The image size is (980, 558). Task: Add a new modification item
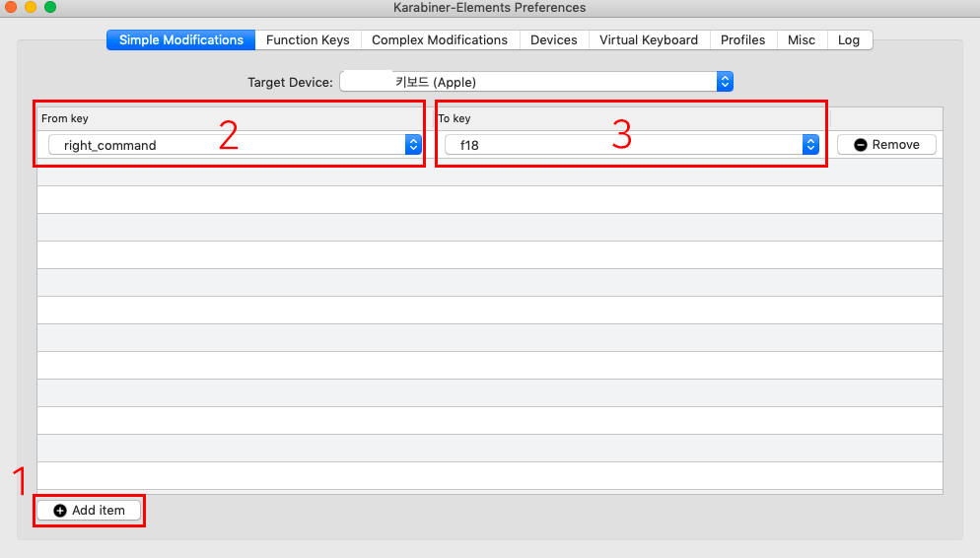[x=89, y=511]
